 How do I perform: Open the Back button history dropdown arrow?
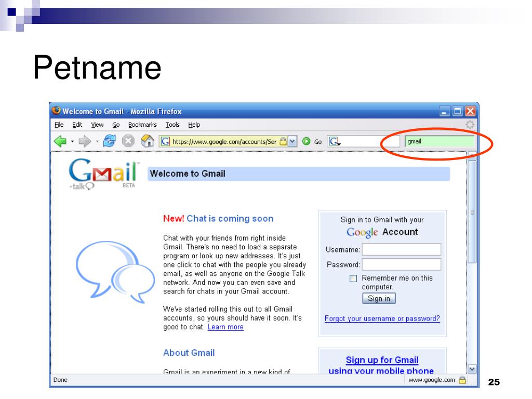click(x=72, y=141)
